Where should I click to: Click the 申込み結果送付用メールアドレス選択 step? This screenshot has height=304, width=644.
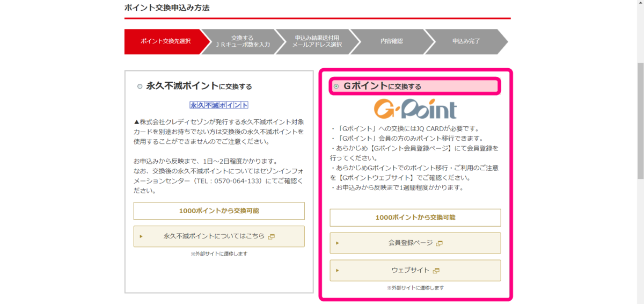317,41
